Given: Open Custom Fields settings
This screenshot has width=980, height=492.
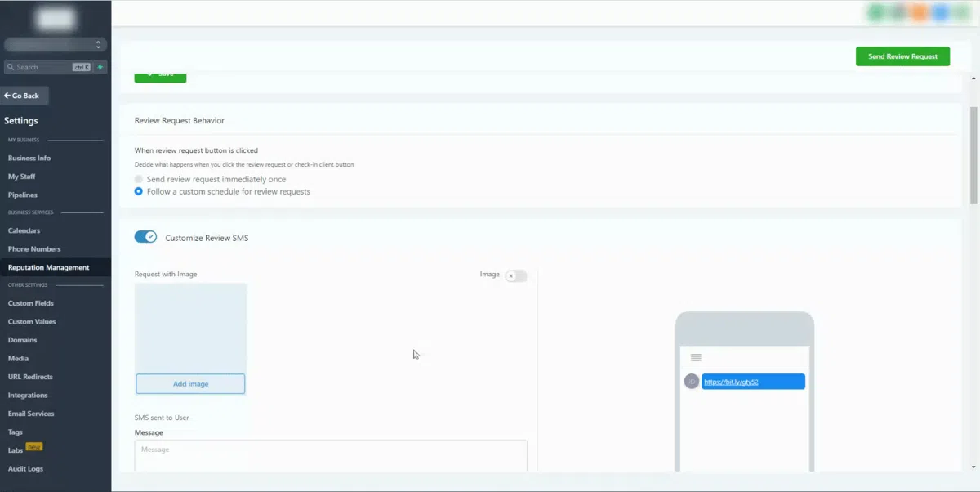Looking at the screenshot, I should coord(31,303).
